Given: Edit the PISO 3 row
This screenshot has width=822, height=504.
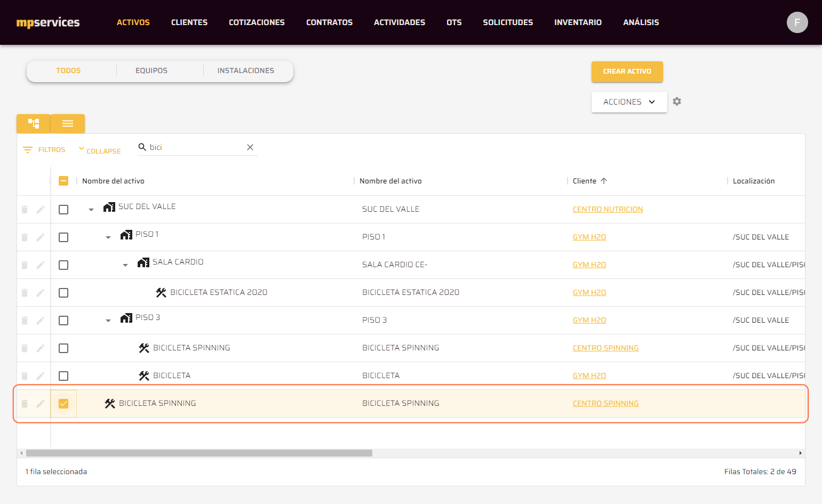Looking at the screenshot, I should pos(40,321).
